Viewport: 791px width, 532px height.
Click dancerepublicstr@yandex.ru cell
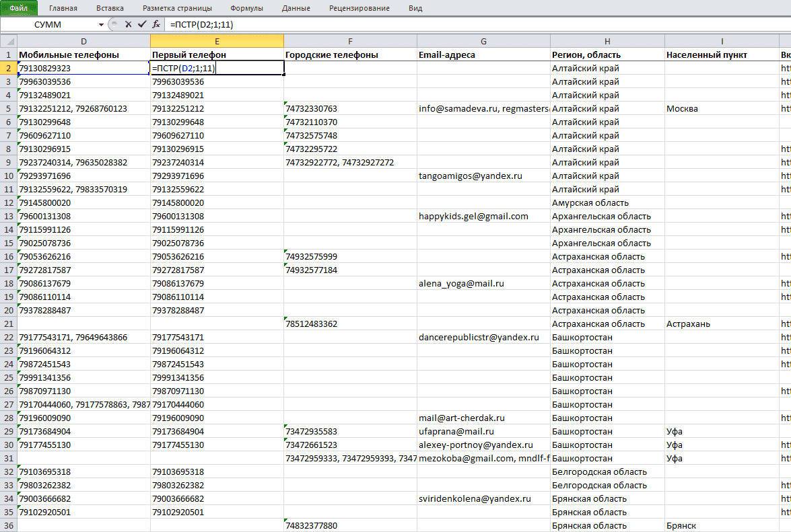(x=483, y=337)
